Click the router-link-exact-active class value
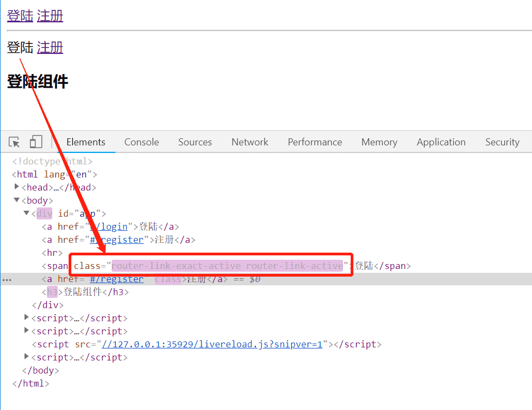This screenshot has width=532, height=410. pos(176,266)
